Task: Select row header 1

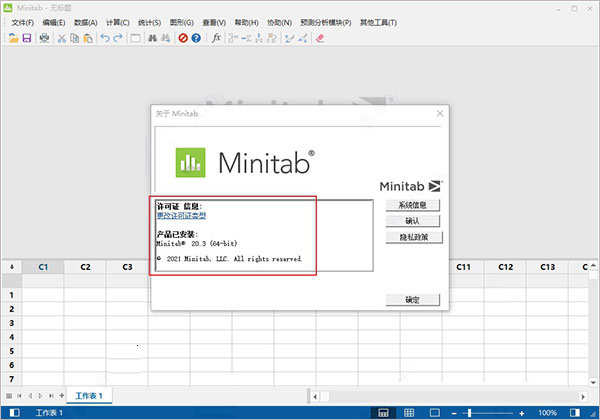Action: (11, 295)
